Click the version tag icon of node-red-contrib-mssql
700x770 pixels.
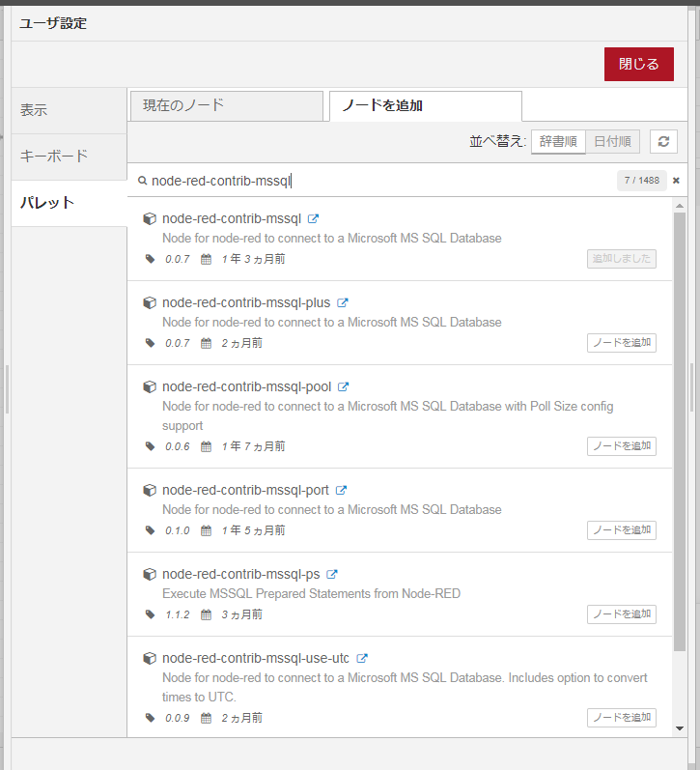151,259
